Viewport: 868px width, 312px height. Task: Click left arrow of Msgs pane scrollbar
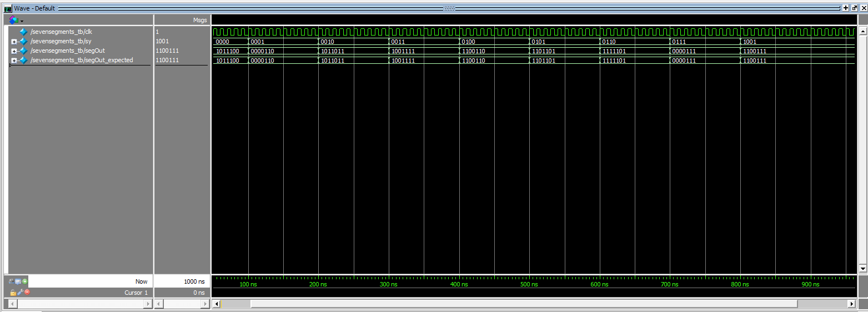pyautogui.click(x=160, y=304)
